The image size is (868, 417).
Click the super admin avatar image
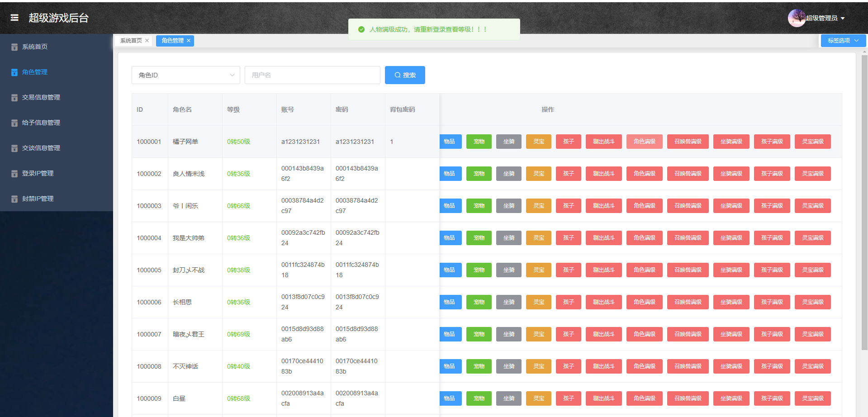tap(796, 18)
